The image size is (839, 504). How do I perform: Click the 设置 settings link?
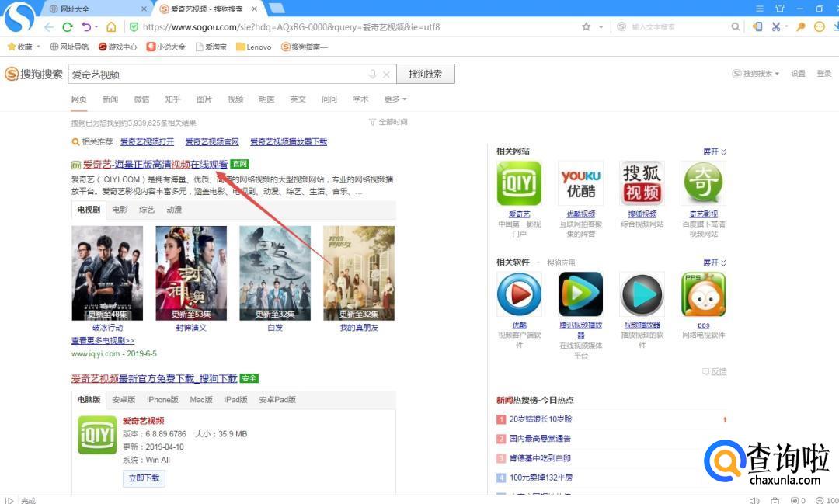coord(799,74)
